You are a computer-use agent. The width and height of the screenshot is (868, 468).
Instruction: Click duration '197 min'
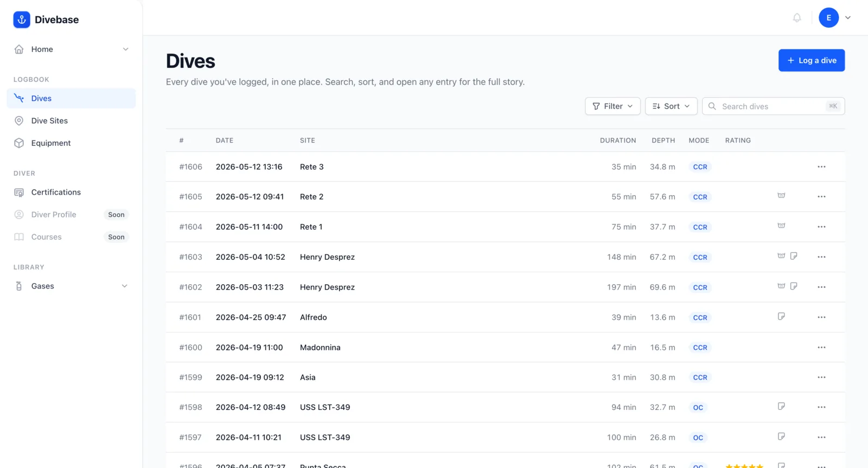pos(622,287)
